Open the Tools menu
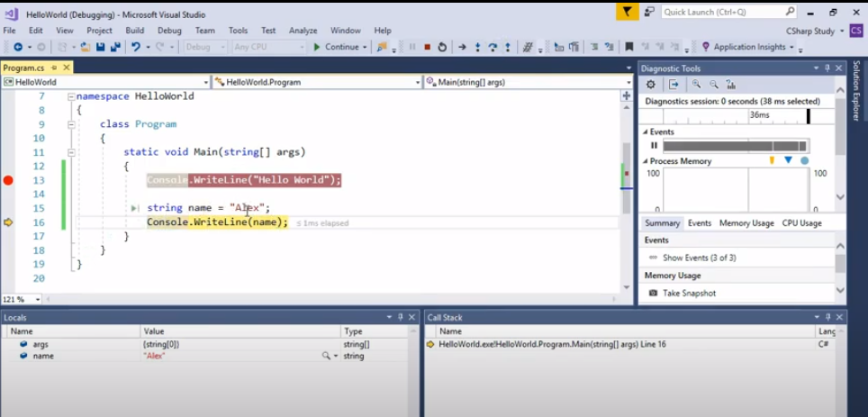 click(238, 31)
